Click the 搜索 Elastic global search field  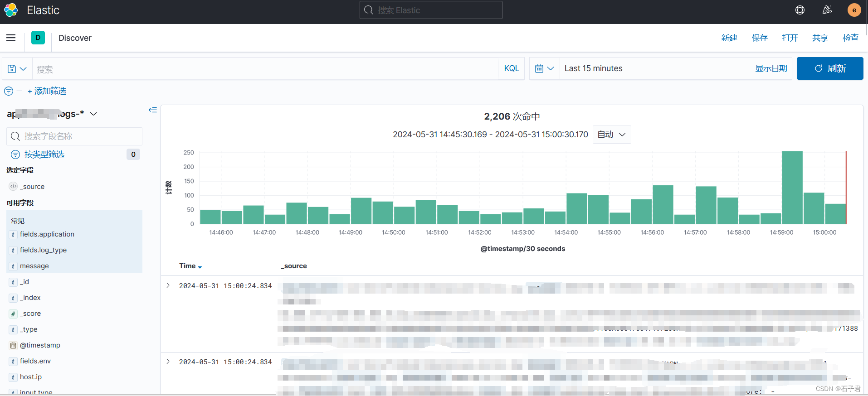coord(431,10)
